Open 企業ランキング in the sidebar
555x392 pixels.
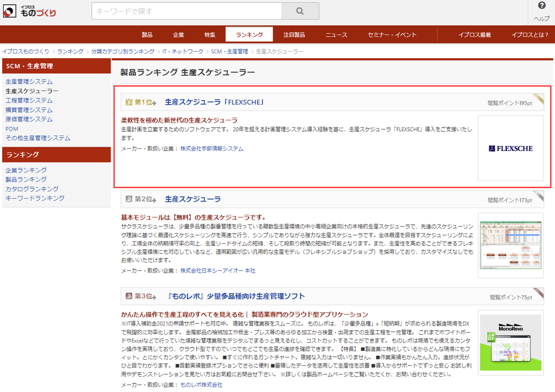(26, 170)
